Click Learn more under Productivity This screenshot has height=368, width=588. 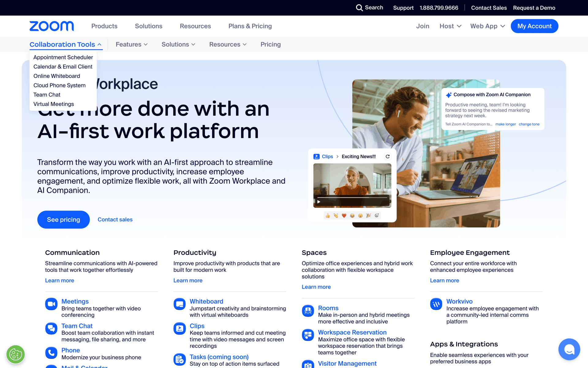(x=188, y=280)
